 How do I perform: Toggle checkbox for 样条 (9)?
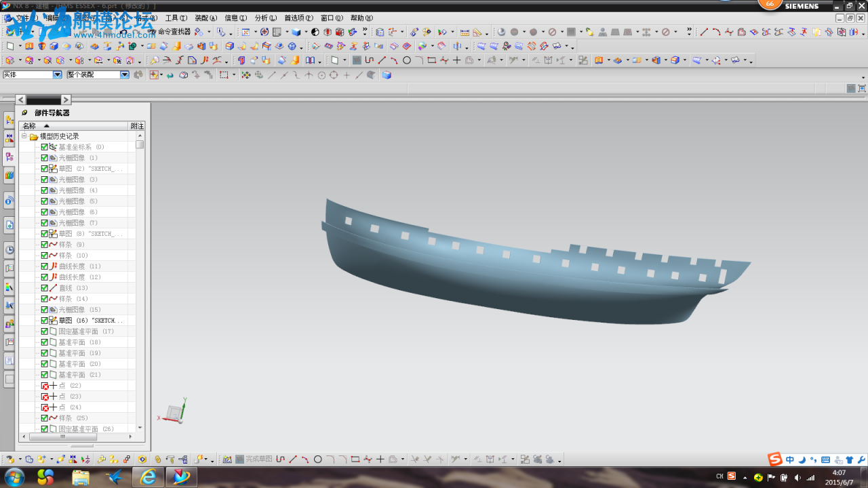(x=45, y=245)
